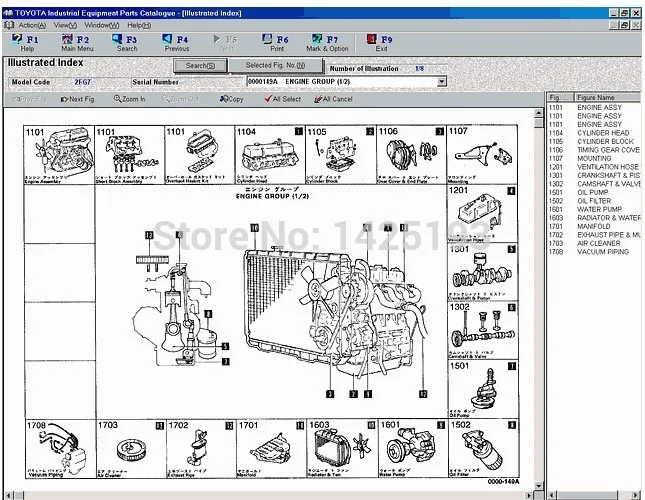Select 1603 RADIATOR row in list
Image resolution: width=645 pixels, height=500 pixels.
point(594,218)
